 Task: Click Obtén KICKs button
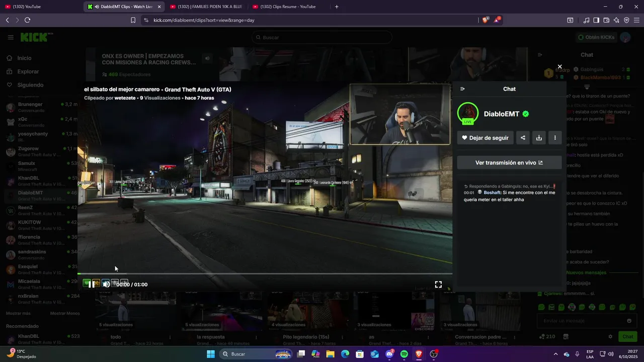pyautogui.click(x=596, y=37)
